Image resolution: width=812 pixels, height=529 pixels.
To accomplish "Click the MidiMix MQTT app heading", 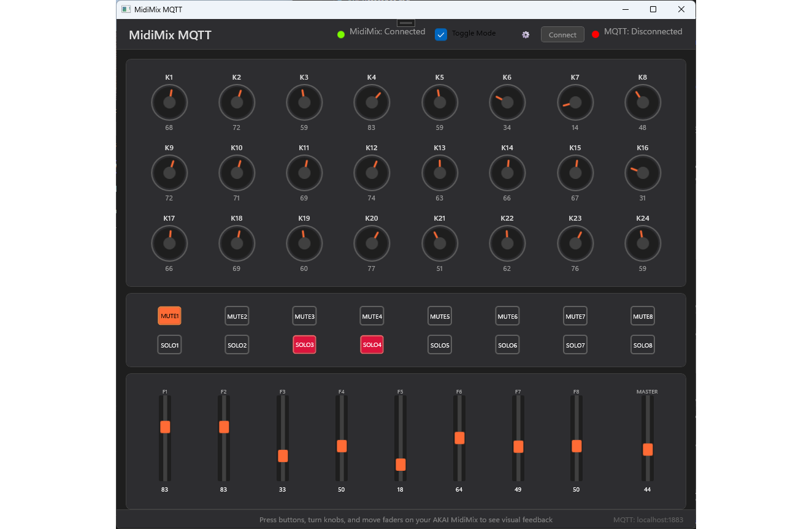I will [170, 35].
